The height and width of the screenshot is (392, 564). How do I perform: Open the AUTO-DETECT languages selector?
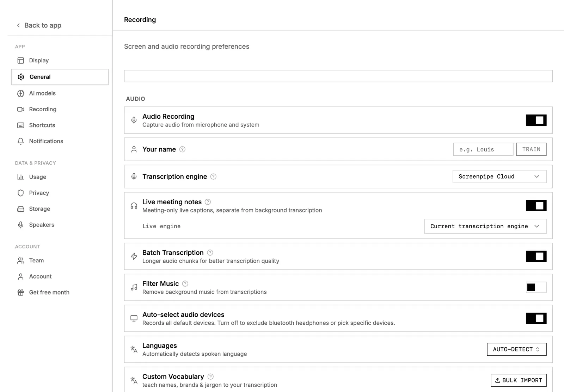pos(517,349)
